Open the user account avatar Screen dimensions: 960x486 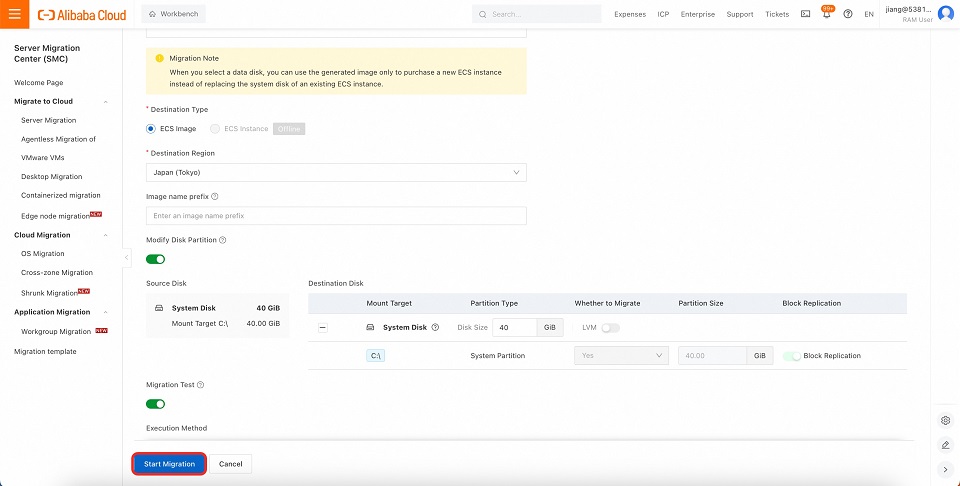point(945,14)
